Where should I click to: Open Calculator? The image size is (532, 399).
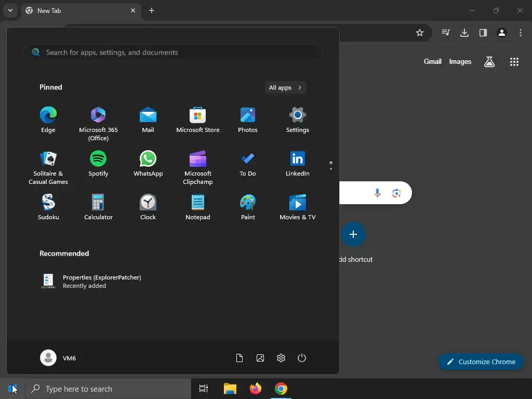point(98,207)
